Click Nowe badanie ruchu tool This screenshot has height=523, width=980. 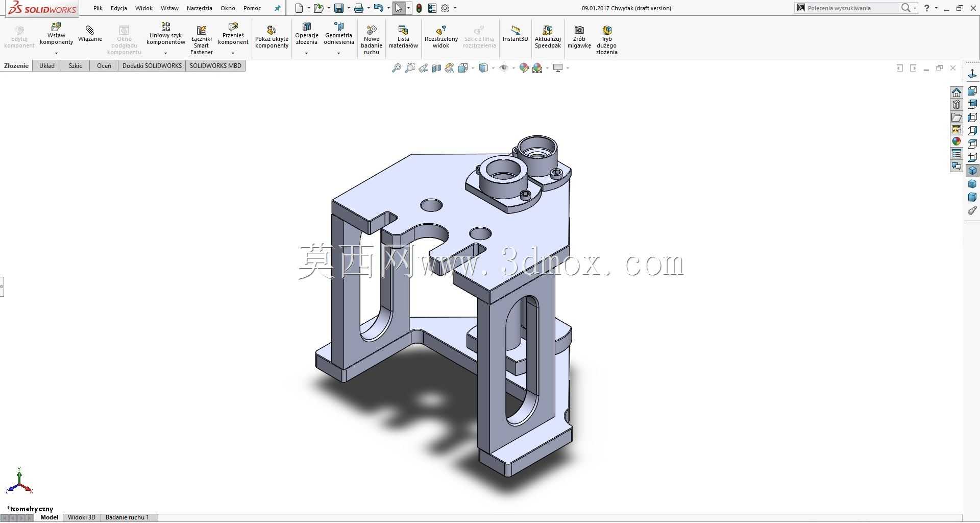[x=372, y=40]
